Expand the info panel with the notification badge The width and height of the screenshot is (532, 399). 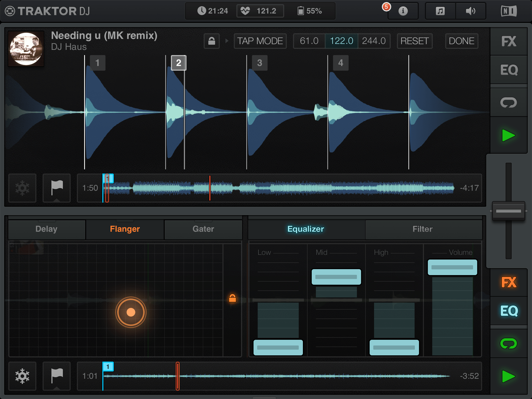[403, 11]
